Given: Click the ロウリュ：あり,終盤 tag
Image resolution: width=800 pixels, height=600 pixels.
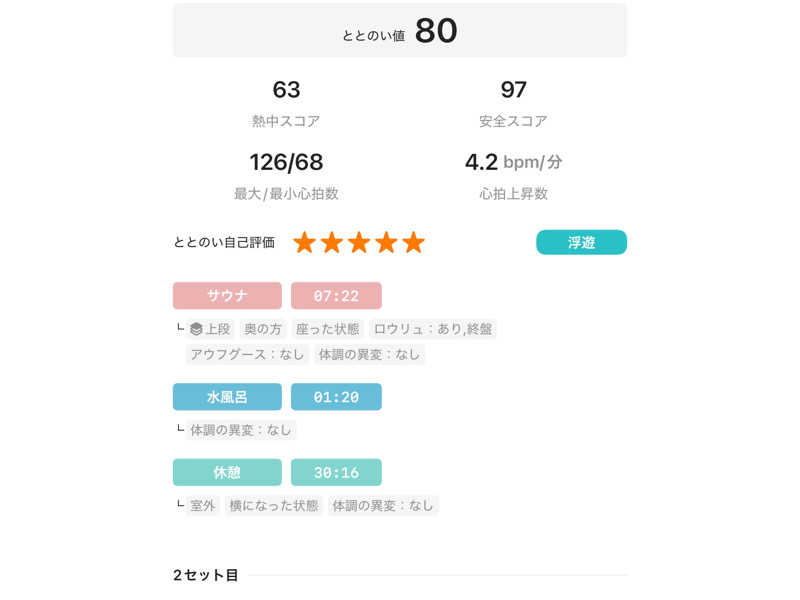Looking at the screenshot, I should click(433, 329).
